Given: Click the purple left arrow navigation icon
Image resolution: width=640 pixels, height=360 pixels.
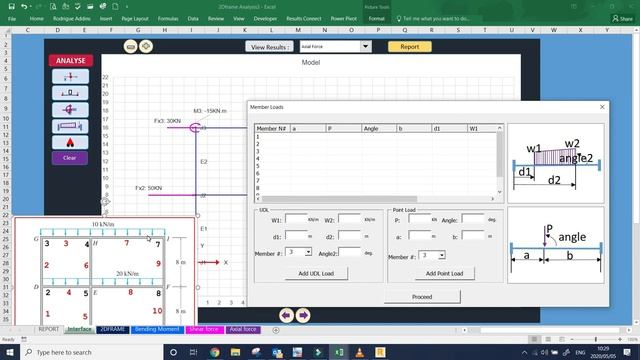Looking at the screenshot, I should coord(287,316).
